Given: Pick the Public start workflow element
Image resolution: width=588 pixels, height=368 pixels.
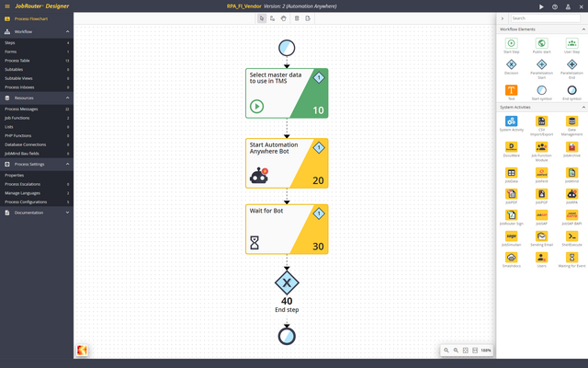Looking at the screenshot, I should click(541, 43).
